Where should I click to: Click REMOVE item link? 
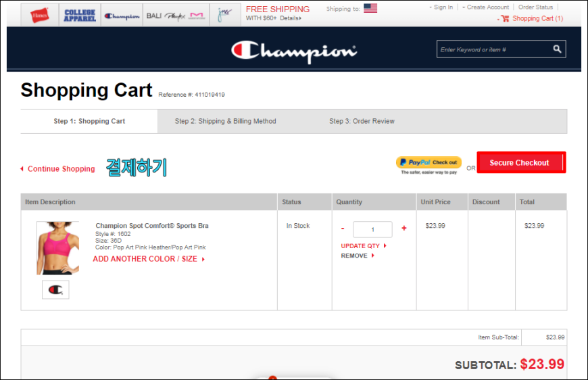tap(358, 256)
